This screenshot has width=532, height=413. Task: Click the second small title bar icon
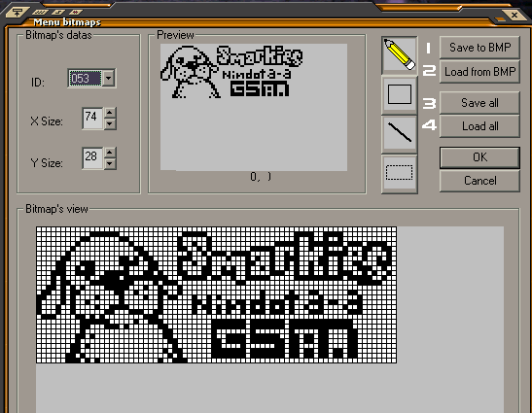[x=58, y=13]
